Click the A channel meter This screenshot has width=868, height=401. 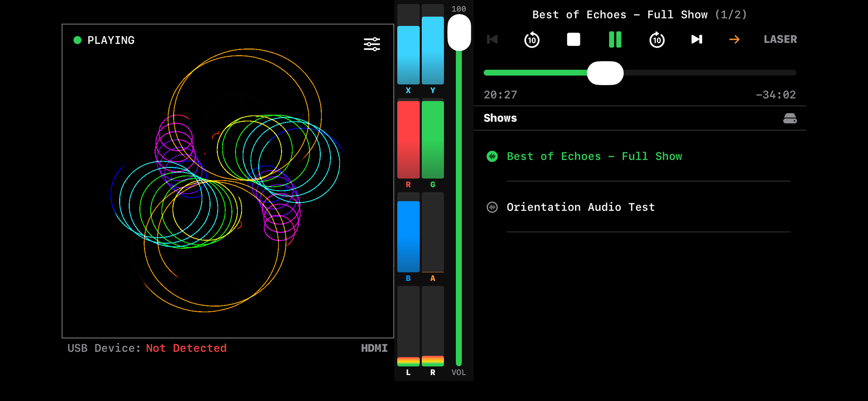[433, 232]
